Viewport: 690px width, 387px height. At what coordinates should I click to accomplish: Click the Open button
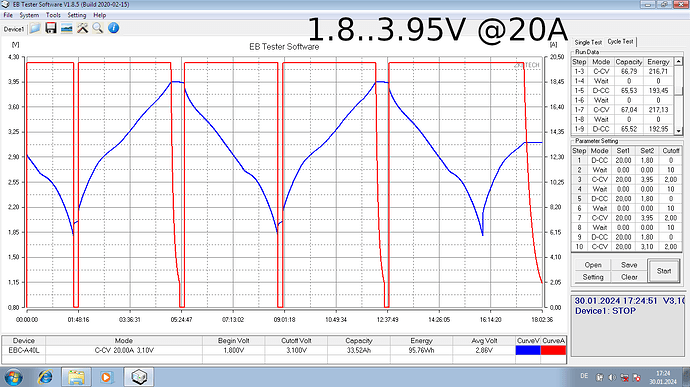point(593,265)
